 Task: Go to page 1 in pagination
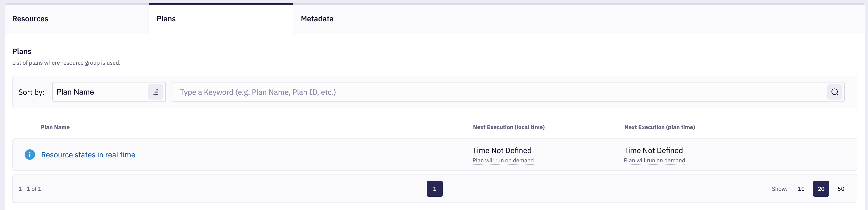coord(434,189)
